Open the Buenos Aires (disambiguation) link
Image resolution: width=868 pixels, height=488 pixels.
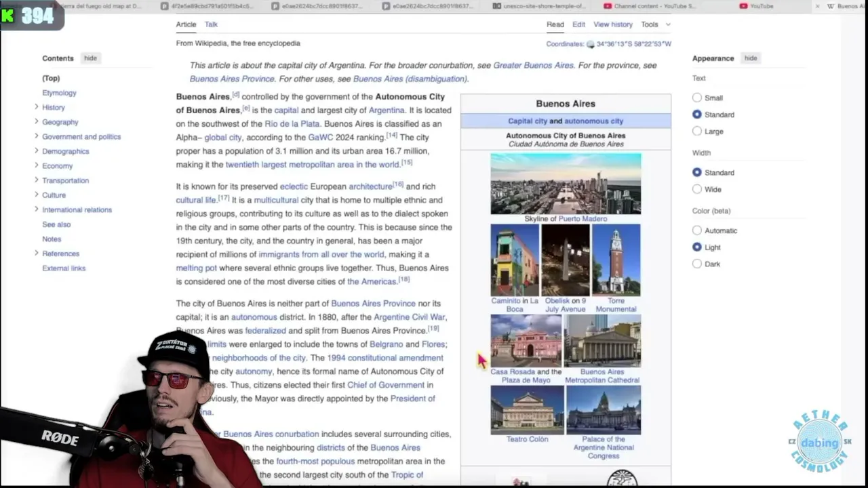click(410, 79)
